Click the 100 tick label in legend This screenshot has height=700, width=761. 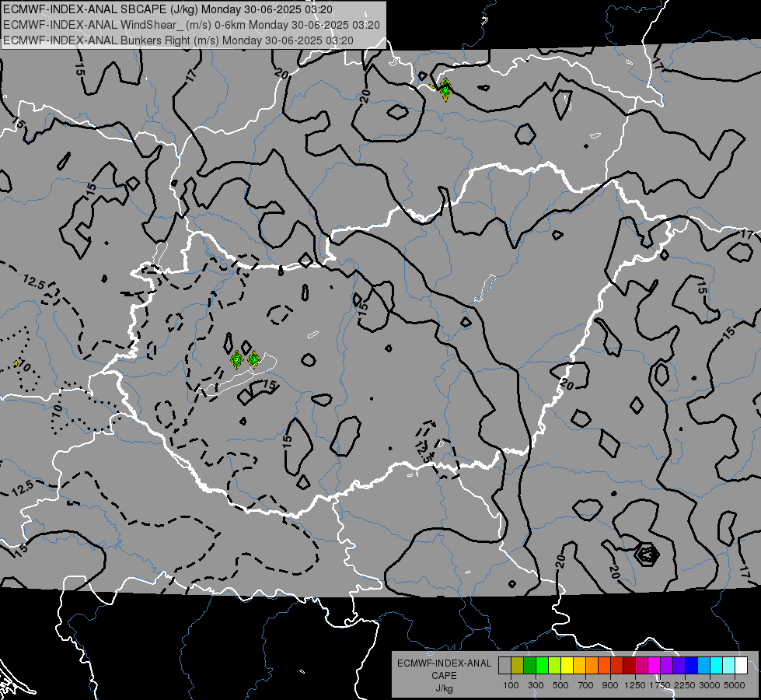(x=511, y=685)
